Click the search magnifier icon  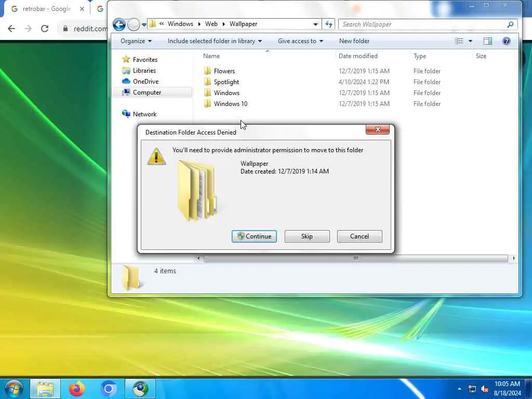(510, 24)
